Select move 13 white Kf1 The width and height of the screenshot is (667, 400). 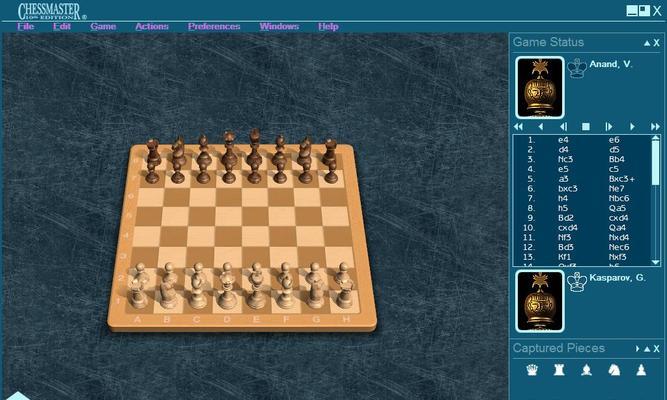pos(564,257)
